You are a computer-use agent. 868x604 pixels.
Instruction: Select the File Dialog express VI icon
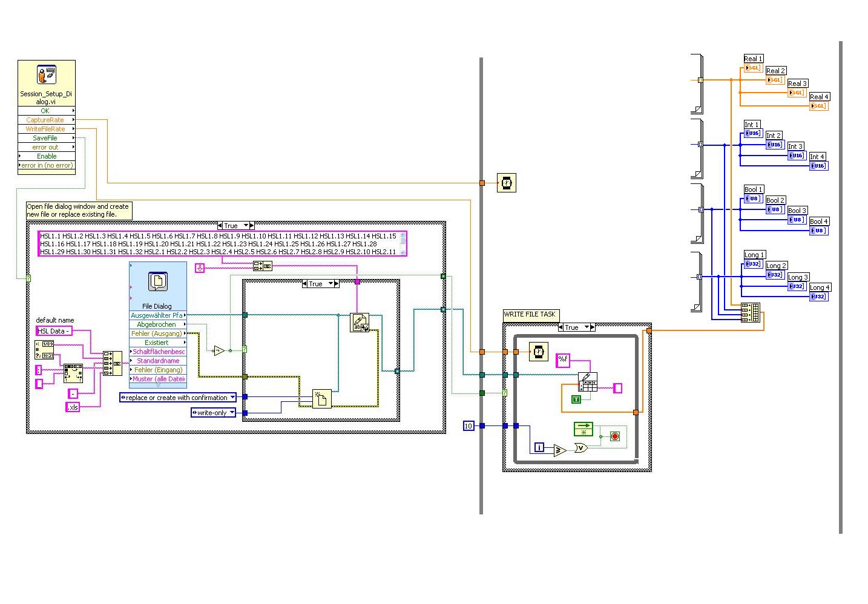(x=158, y=282)
